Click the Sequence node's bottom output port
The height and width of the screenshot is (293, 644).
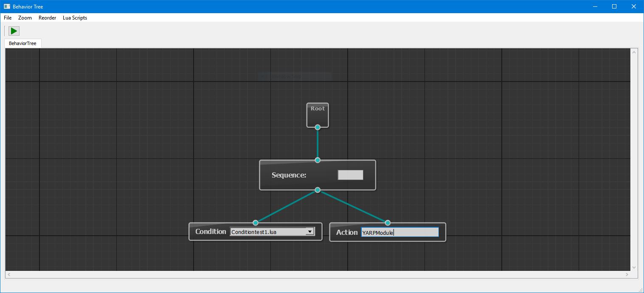click(x=318, y=190)
